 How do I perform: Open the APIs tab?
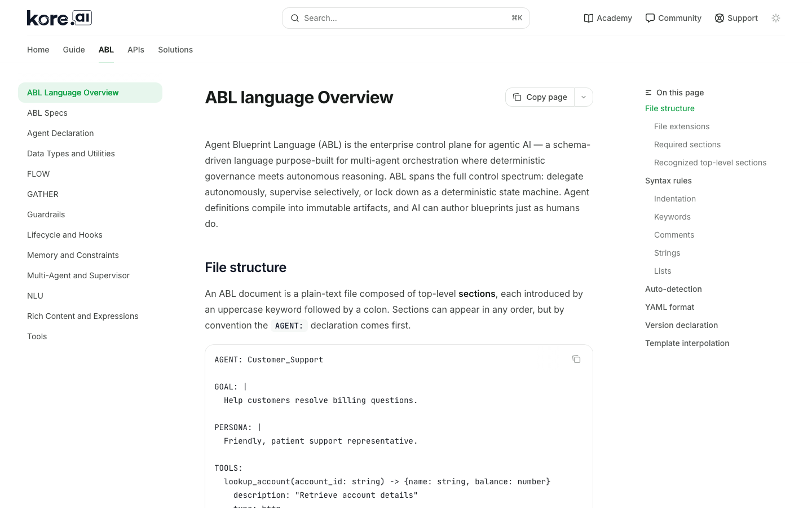(136, 50)
